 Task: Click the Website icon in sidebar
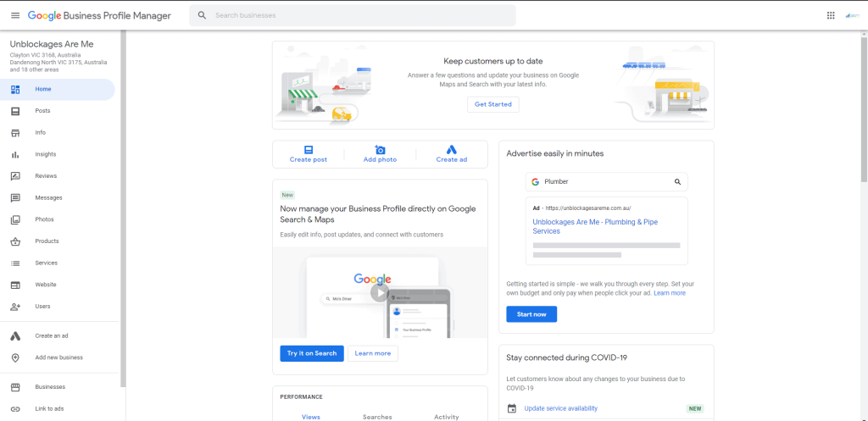15,285
